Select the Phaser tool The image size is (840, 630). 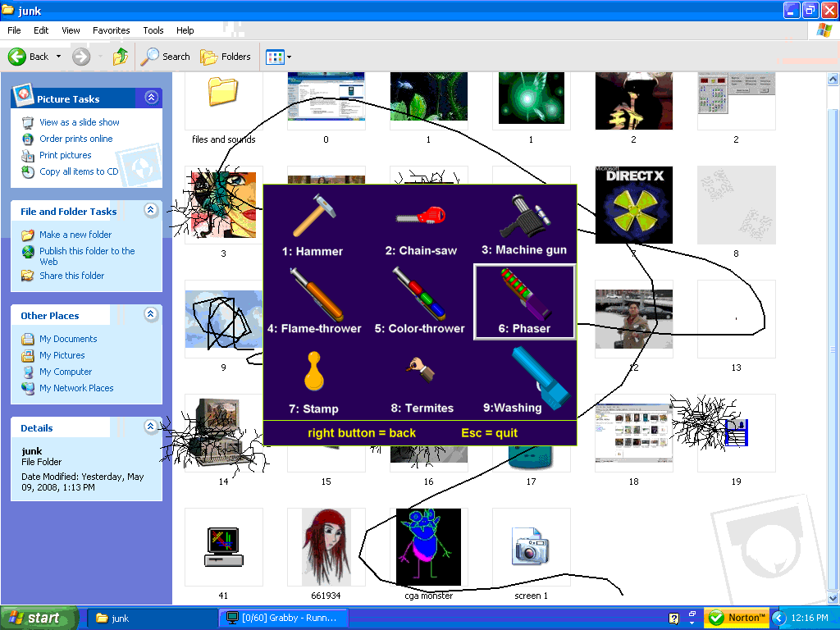[x=524, y=301]
